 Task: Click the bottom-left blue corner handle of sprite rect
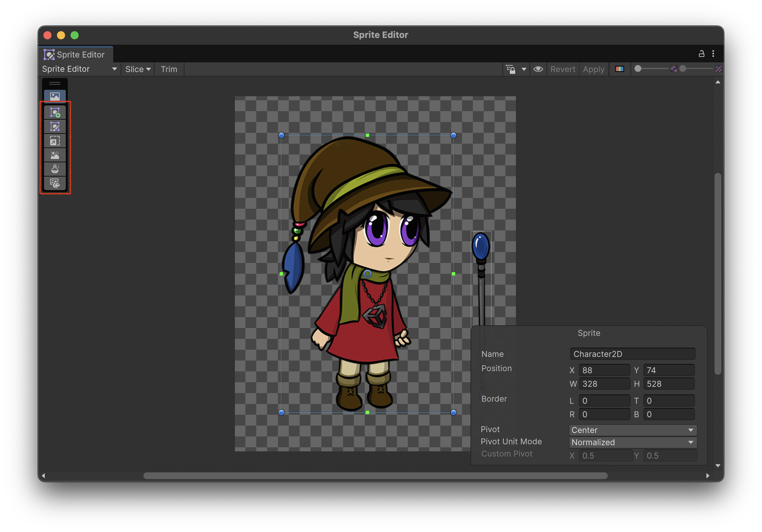click(x=281, y=412)
